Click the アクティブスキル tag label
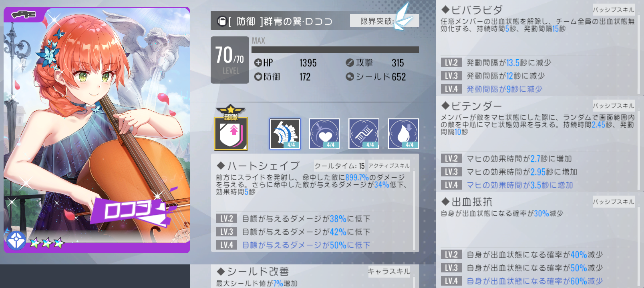This screenshot has height=288, width=644. click(x=389, y=166)
